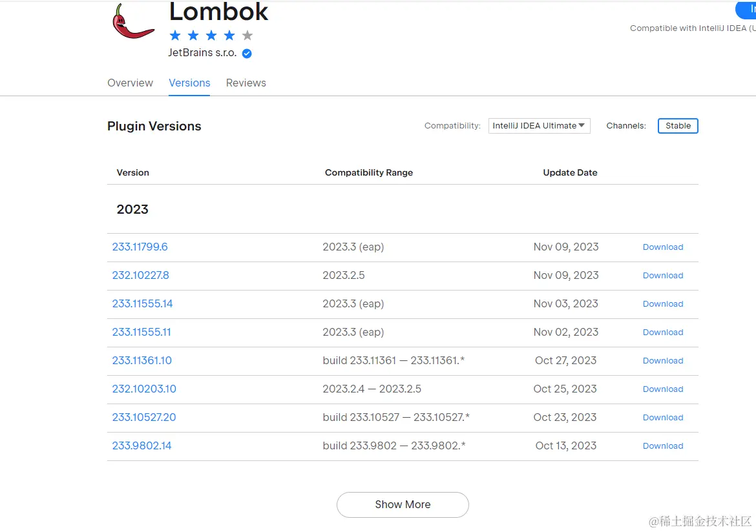The height and width of the screenshot is (532, 756).
Task: Click the Channels: label
Action: pos(626,126)
